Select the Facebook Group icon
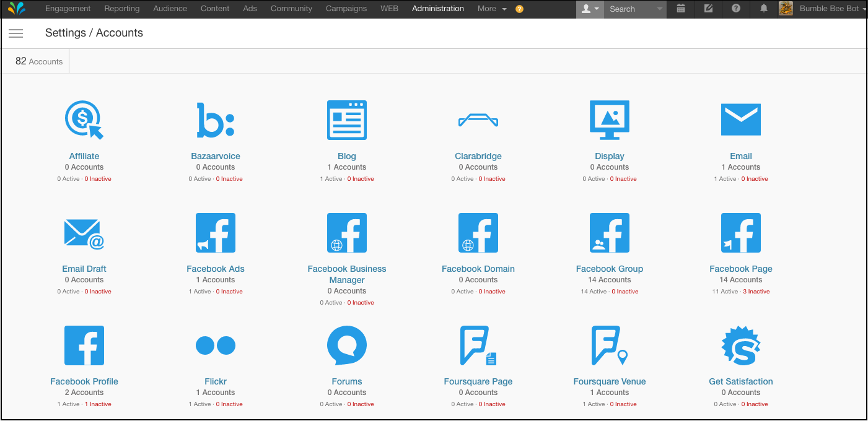This screenshot has width=868, height=421. pyautogui.click(x=610, y=233)
